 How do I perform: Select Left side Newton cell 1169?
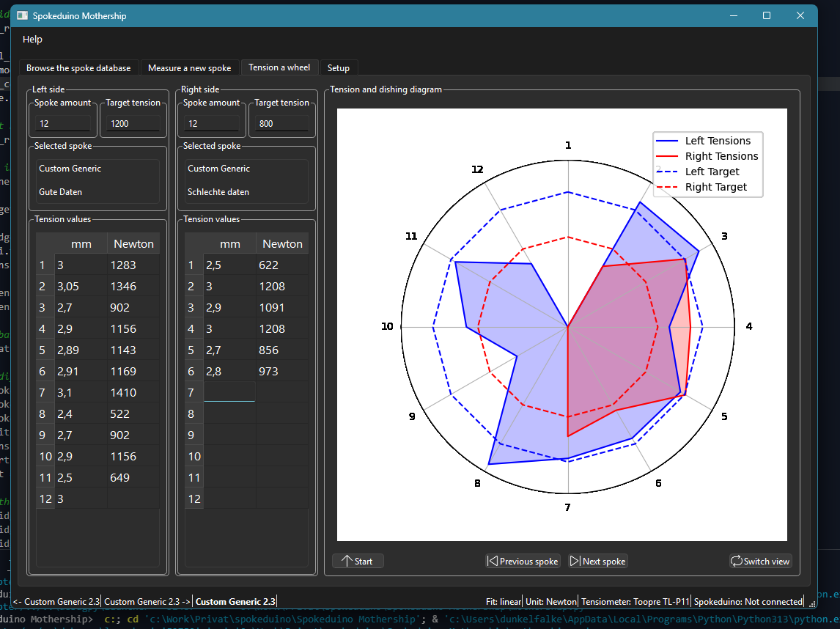click(133, 371)
